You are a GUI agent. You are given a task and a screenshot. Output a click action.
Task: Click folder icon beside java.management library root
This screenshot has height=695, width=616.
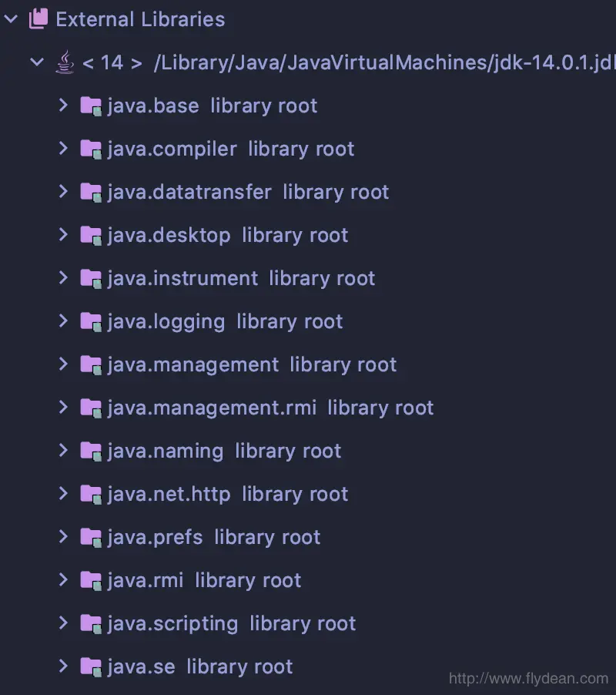(x=91, y=364)
